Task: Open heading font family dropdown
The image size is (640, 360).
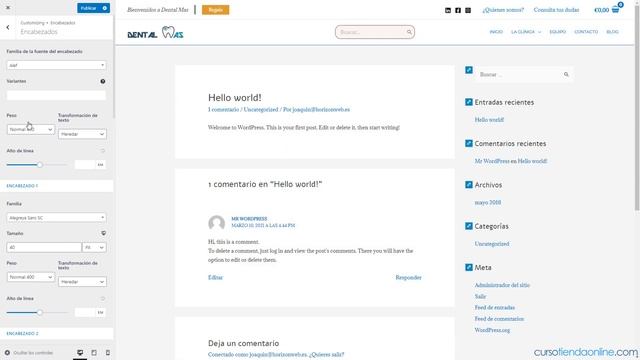Action: pyautogui.click(x=56, y=65)
